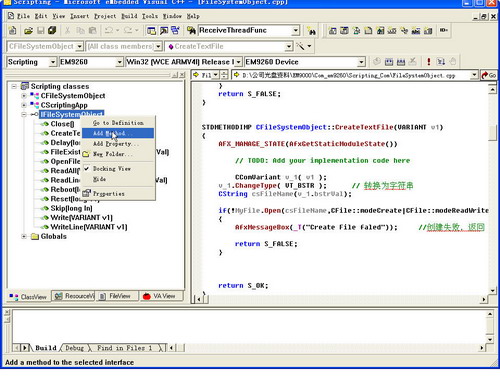The height and width of the screenshot is (376, 500).
Task: Click the Copy icon in toolbar
Action: point(80,31)
